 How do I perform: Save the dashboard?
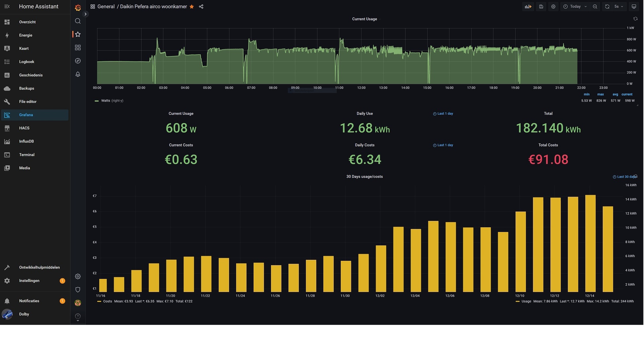pos(541,6)
